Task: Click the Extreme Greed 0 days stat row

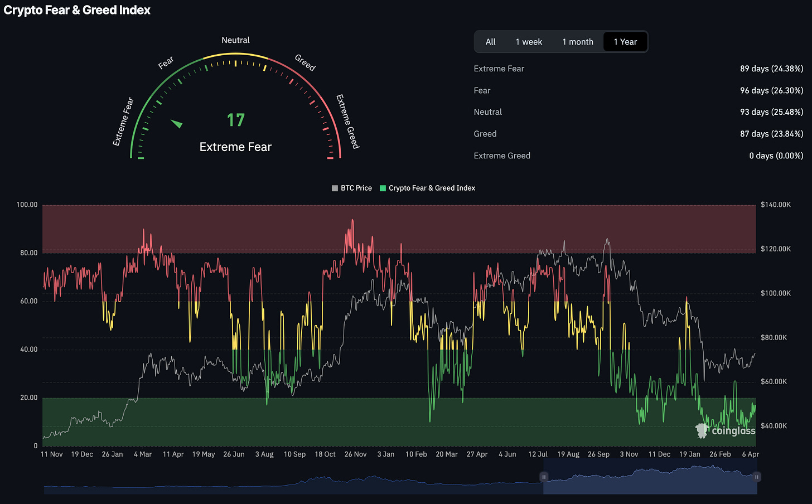Action: click(638, 156)
